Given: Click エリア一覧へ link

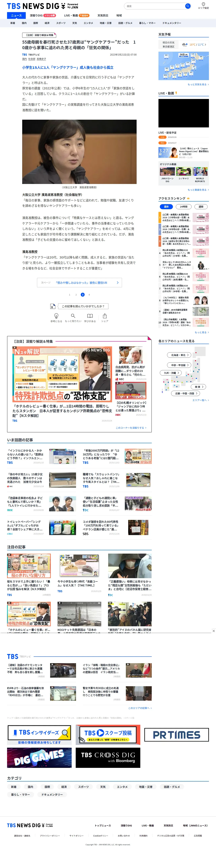Looking at the screenshot, I should (x=201, y=400).
